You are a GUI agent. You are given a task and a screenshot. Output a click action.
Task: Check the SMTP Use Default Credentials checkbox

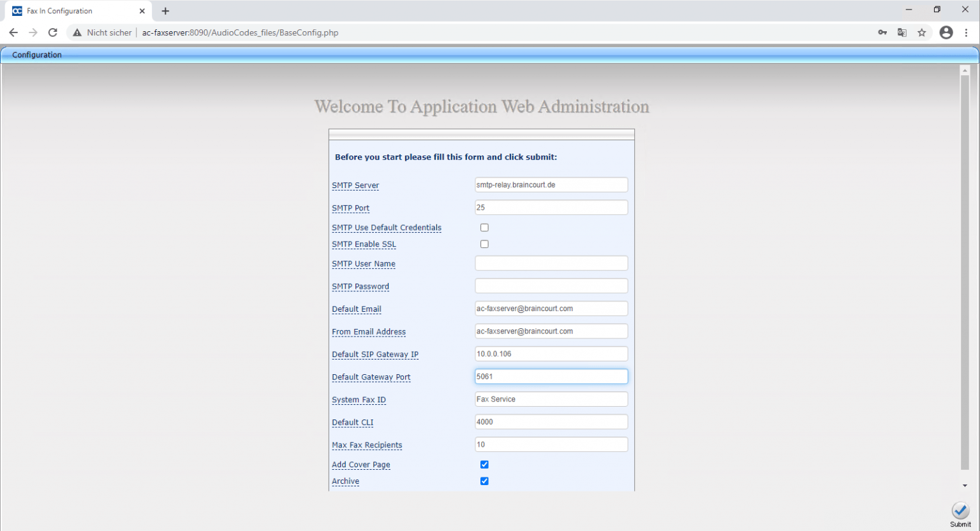tap(484, 227)
